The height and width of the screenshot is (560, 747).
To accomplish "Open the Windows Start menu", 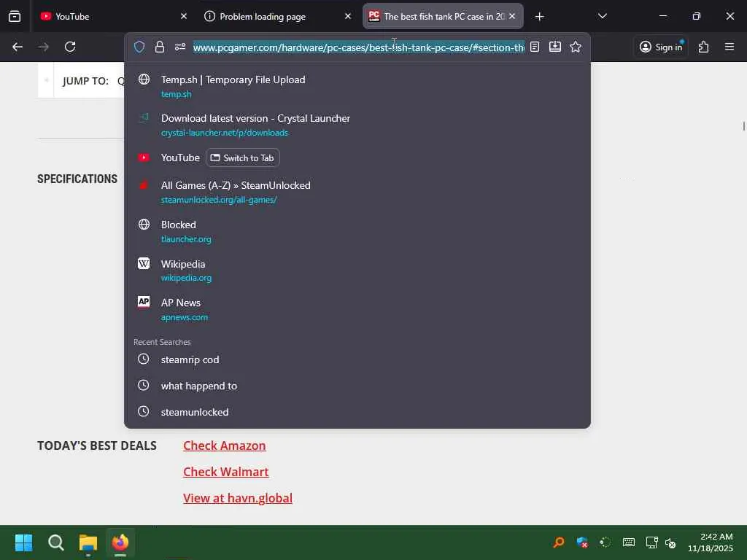I will click(23, 542).
